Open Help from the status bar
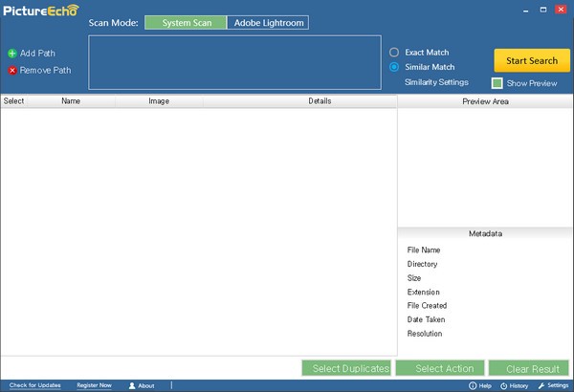 [x=473, y=385]
